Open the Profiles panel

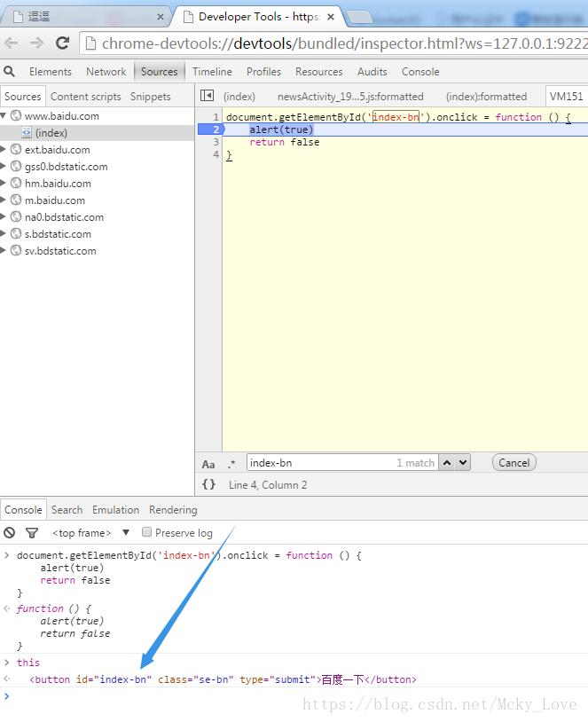[263, 72]
